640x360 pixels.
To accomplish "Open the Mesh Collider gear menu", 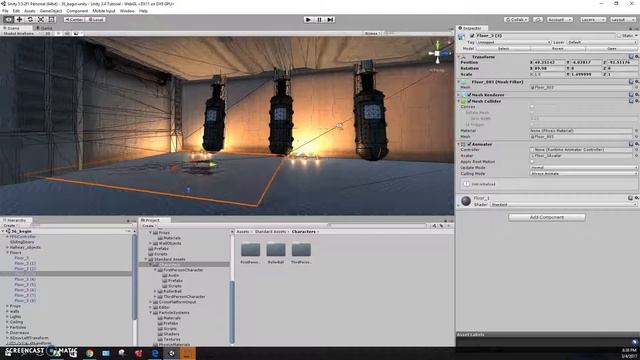I will coord(636,101).
